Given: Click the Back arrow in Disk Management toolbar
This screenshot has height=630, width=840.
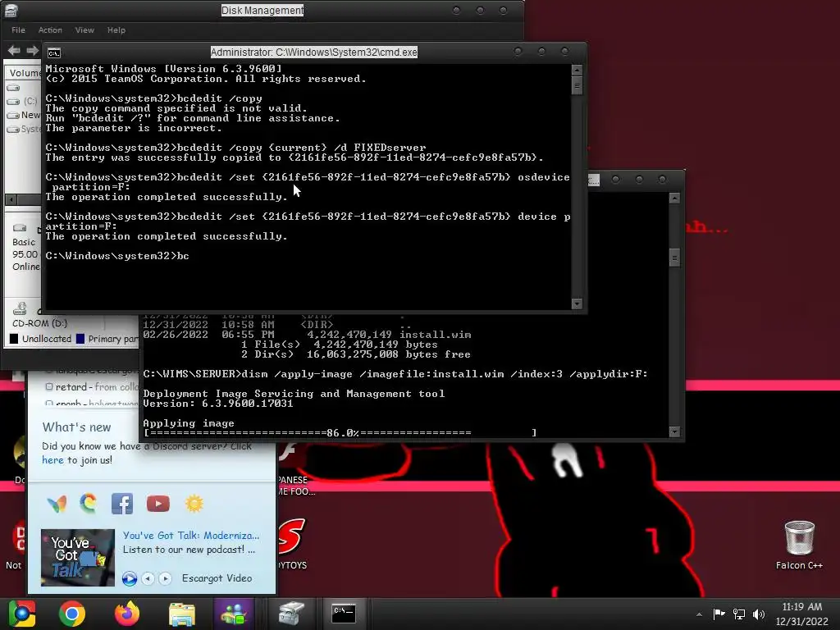Looking at the screenshot, I should pyautogui.click(x=15, y=50).
